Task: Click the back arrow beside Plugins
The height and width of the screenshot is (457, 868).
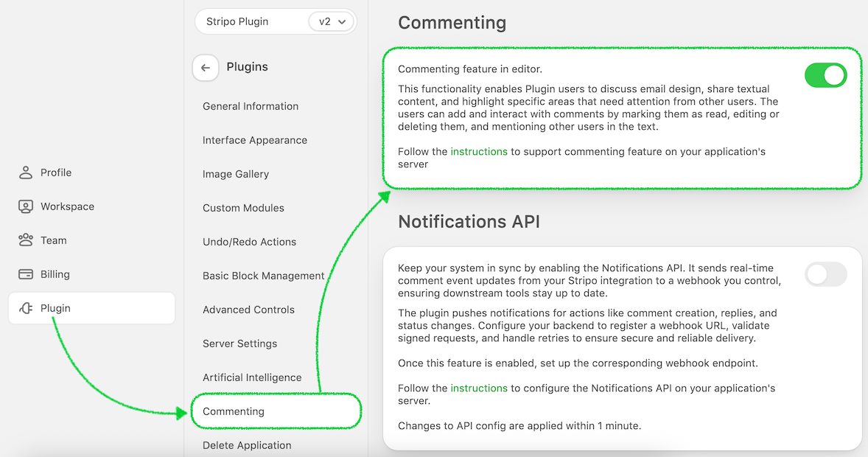Action: tap(206, 67)
